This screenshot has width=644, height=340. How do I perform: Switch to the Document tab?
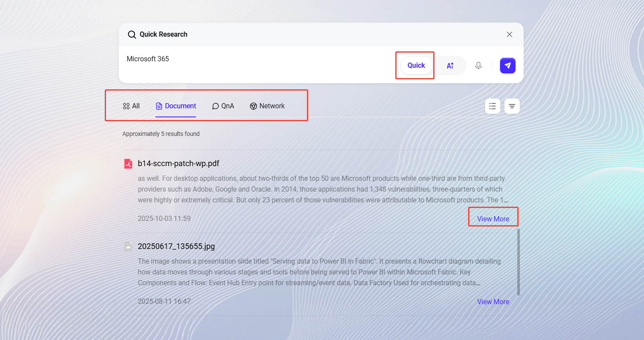tap(176, 106)
